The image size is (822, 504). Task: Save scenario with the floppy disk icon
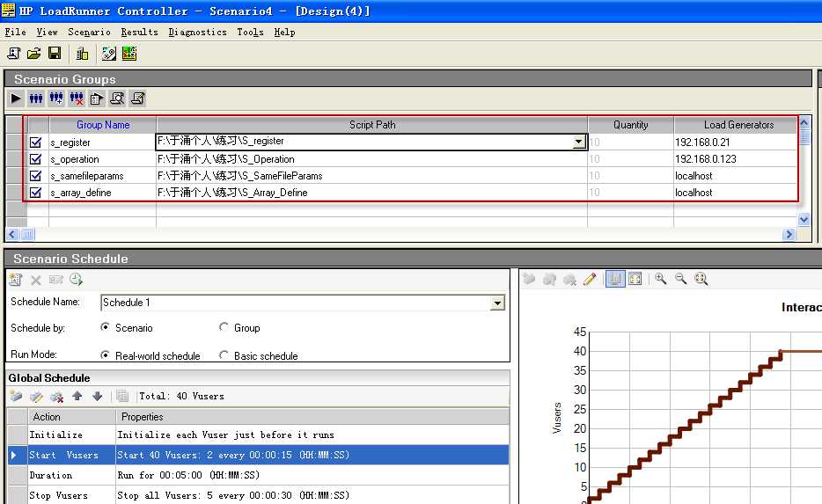(55, 54)
